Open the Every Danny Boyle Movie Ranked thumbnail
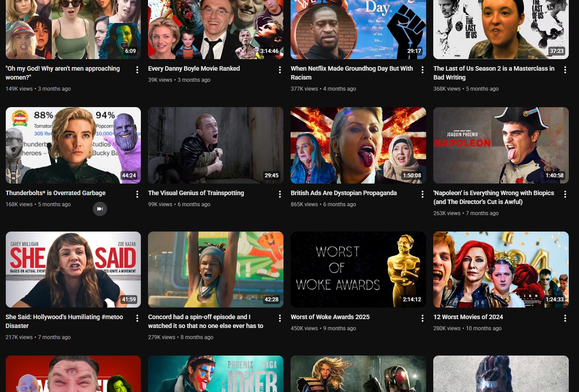579x392 pixels. click(216, 29)
